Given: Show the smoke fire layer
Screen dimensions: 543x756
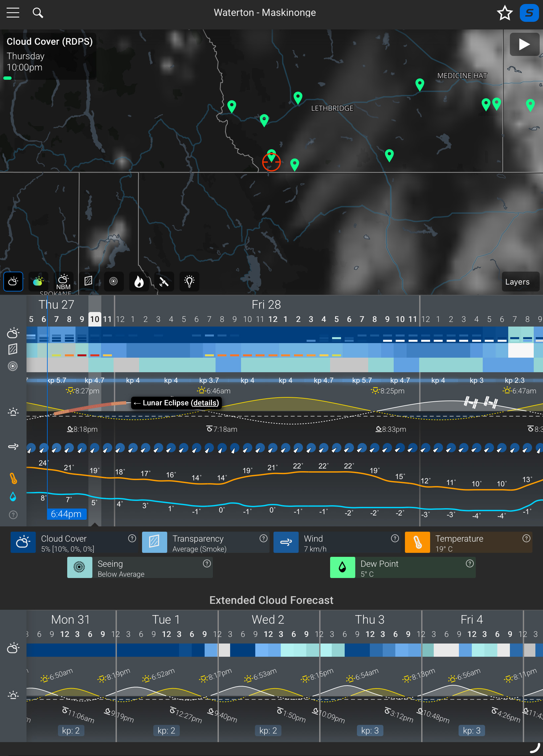Looking at the screenshot, I should click(139, 281).
